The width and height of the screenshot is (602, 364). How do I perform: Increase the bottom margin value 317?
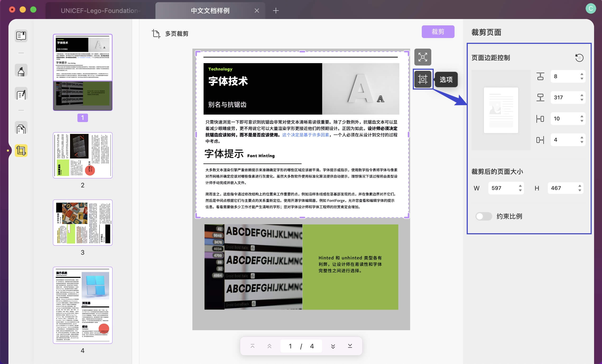[582, 95]
